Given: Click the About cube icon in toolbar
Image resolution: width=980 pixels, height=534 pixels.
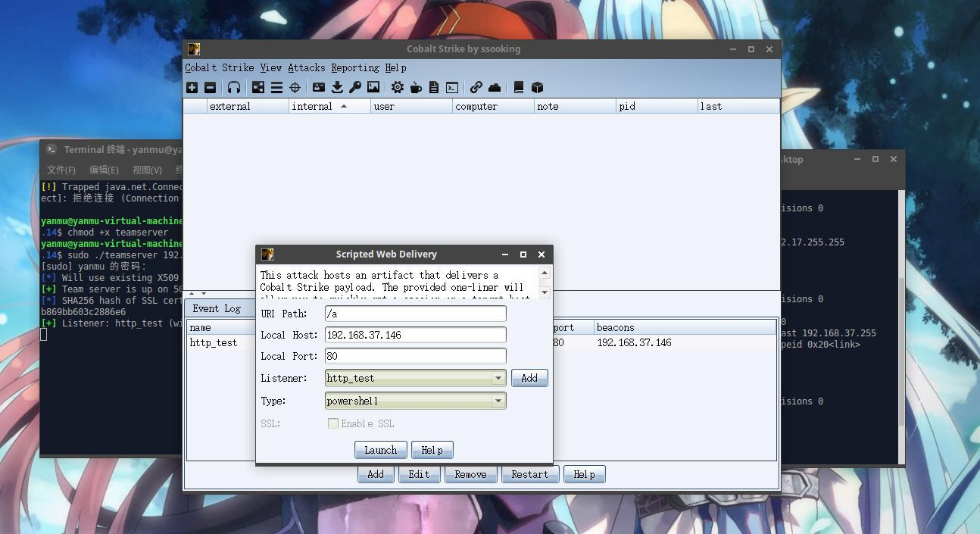Looking at the screenshot, I should coord(537,88).
